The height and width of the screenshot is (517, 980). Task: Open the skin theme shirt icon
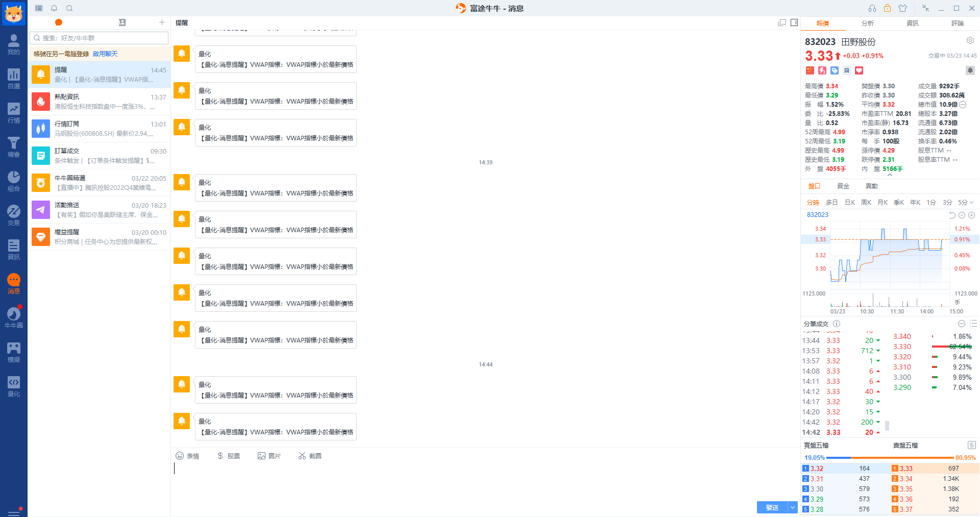903,8
